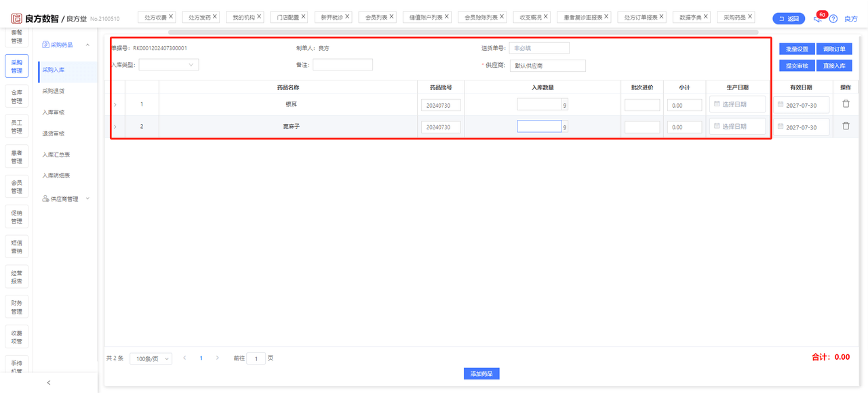Click the 供应商 field showing 默认供应商

(547, 66)
